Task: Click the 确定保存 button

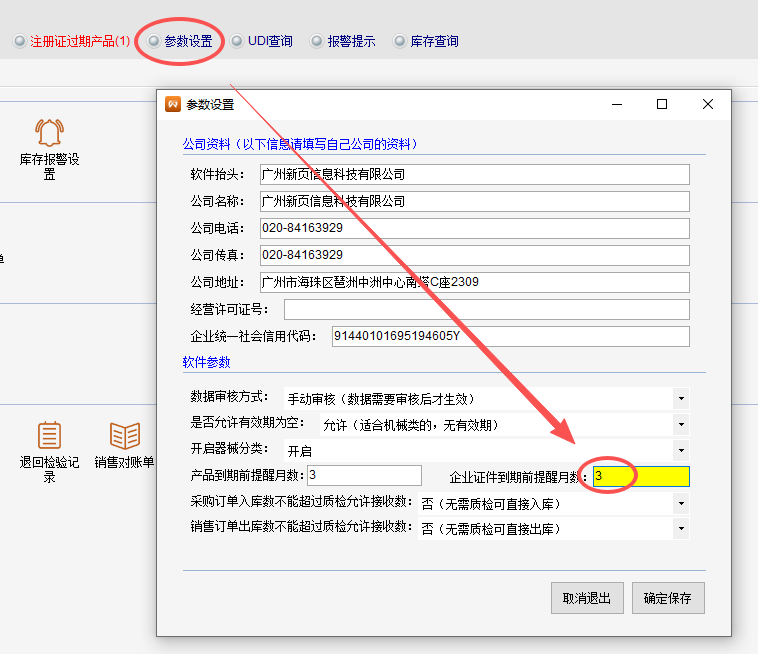Action: pyautogui.click(x=674, y=598)
